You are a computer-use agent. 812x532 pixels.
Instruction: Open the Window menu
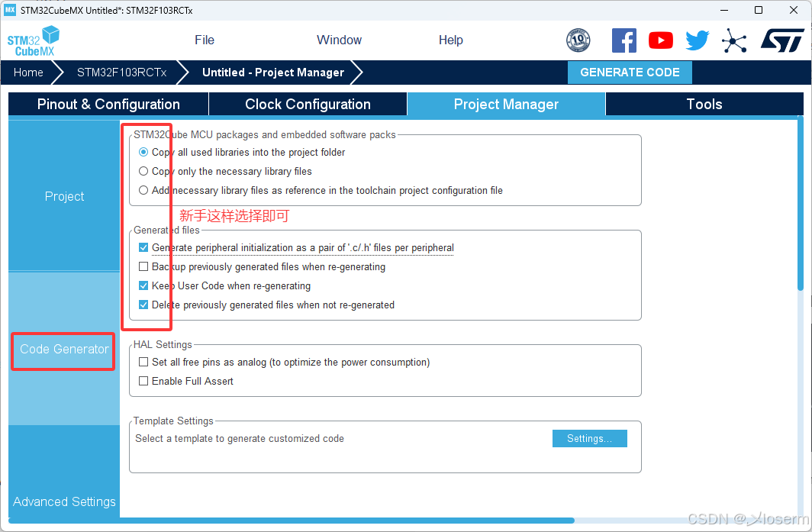339,40
